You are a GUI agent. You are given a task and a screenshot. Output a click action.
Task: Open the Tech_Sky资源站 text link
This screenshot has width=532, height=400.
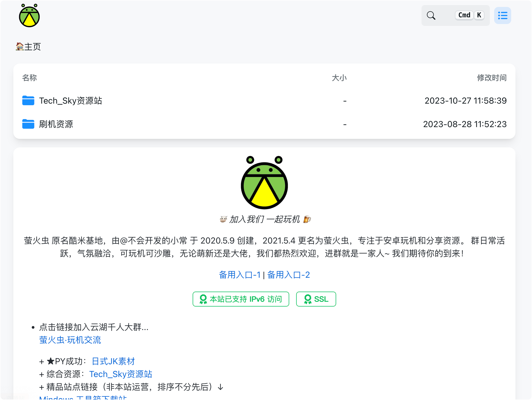click(x=121, y=374)
